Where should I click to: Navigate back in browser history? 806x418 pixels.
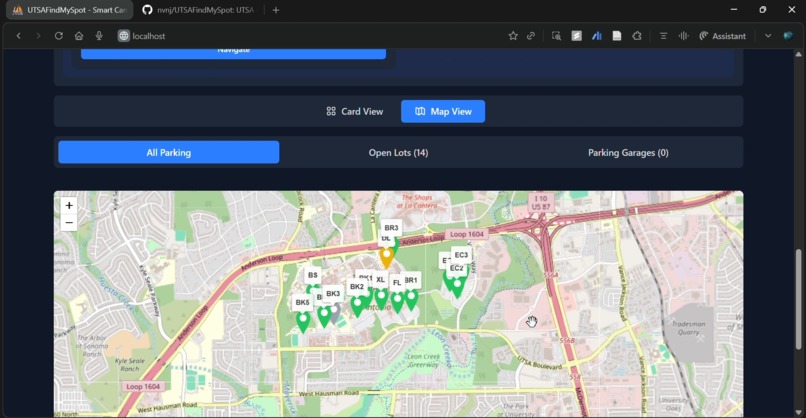pos(19,36)
